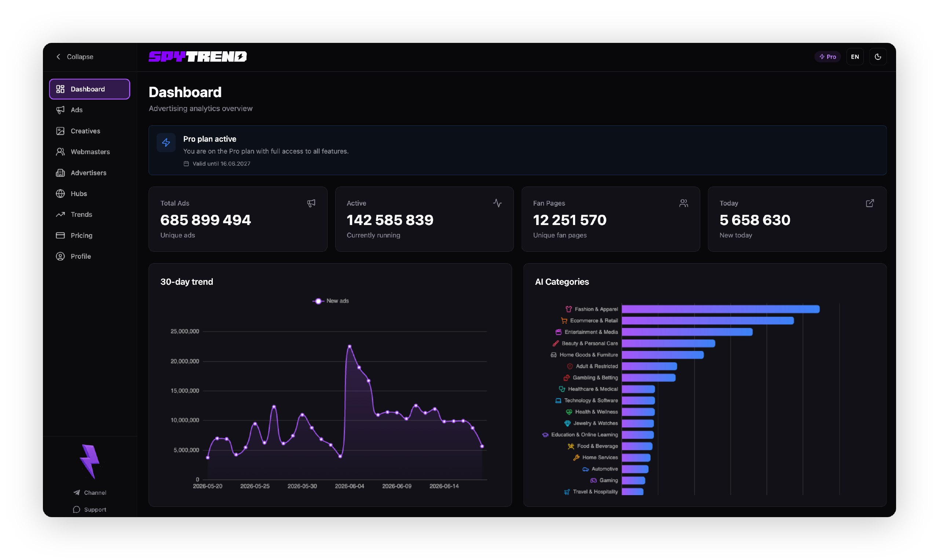939x560 pixels.
Task: Open the Profile section
Action: point(89,256)
